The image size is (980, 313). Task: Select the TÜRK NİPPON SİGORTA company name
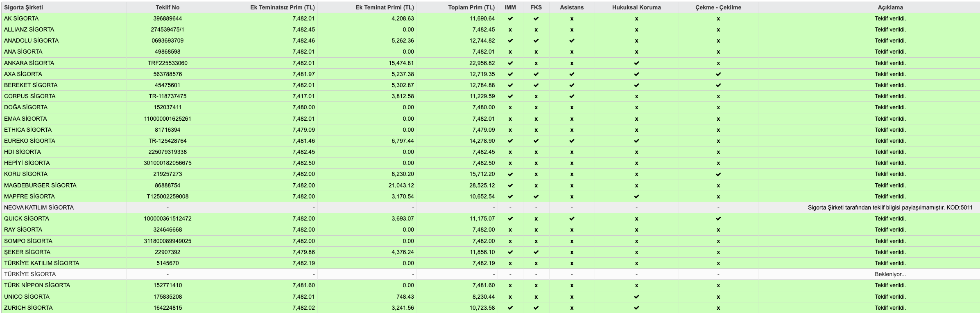click(37, 285)
